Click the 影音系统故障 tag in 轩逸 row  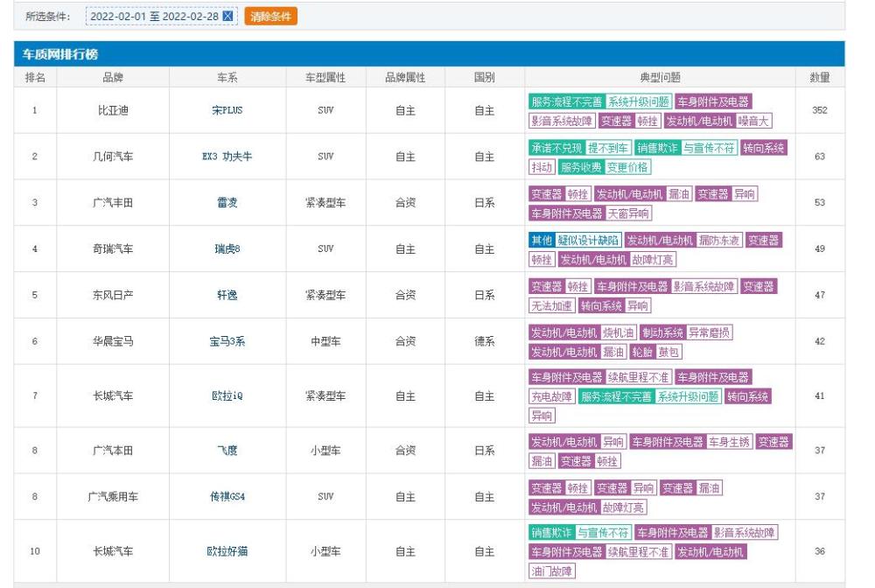(x=703, y=287)
